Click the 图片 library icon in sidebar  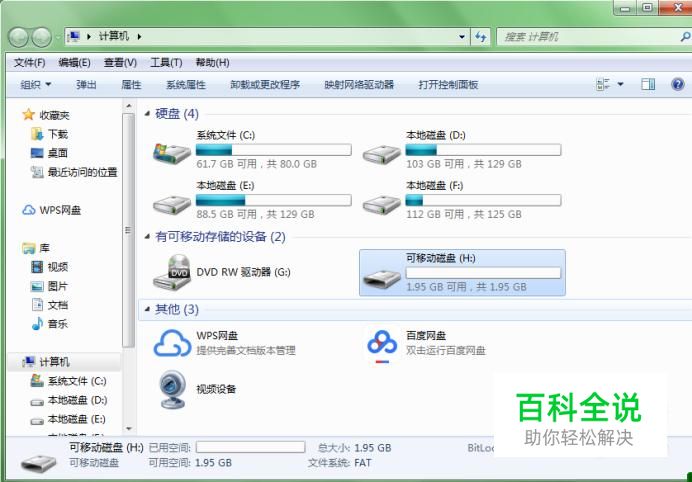point(37,286)
